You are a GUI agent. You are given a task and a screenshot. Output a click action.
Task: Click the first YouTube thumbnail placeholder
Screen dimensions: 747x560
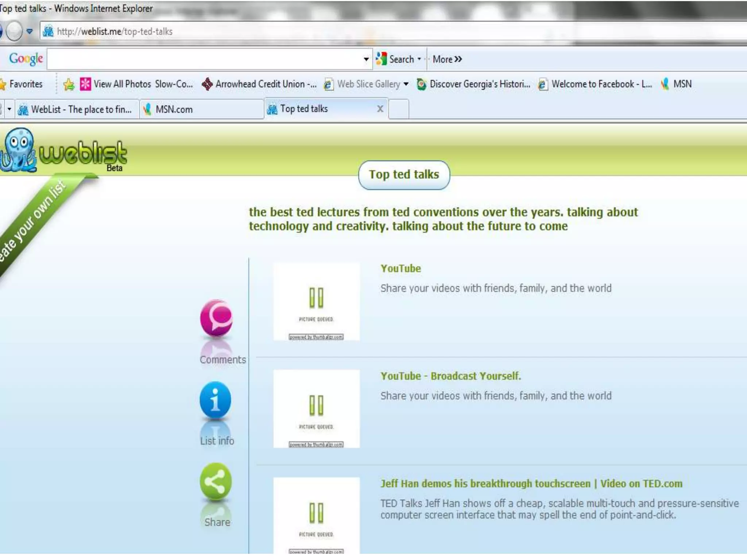pyautogui.click(x=316, y=302)
